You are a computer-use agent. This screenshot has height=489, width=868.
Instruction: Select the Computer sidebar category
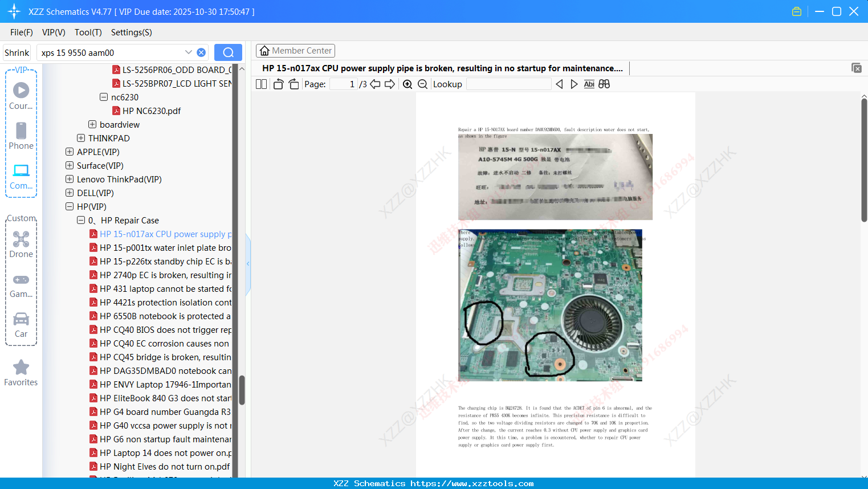pos(21,176)
